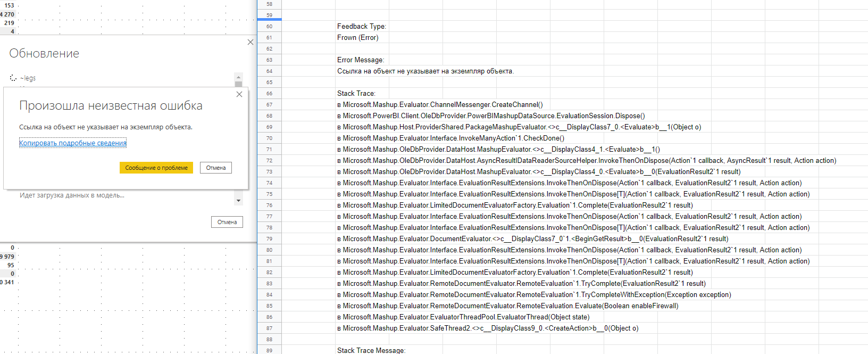Click the SafeThread2 CreateAction row

coord(488,328)
